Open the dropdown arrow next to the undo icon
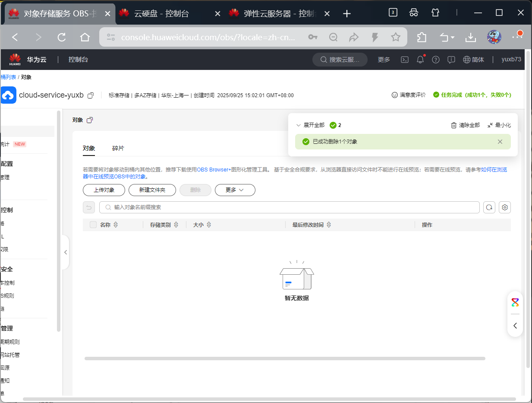The image size is (532, 403). pos(453,38)
